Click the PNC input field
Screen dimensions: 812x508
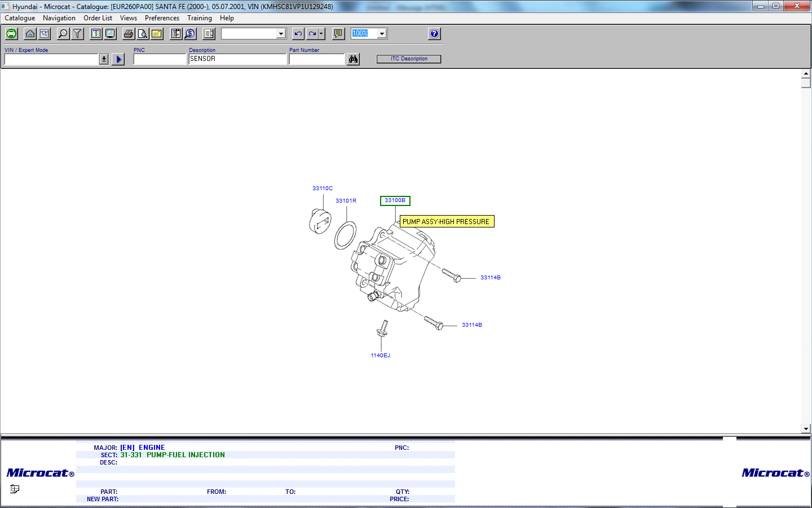(160, 59)
